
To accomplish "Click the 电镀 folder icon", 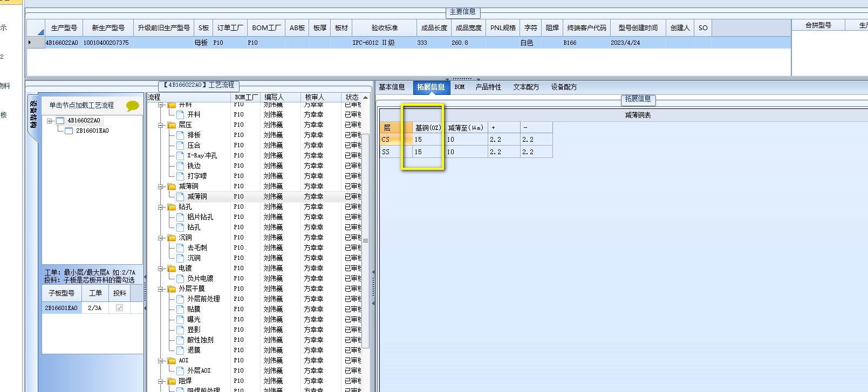I will pyautogui.click(x=172, y=269).
